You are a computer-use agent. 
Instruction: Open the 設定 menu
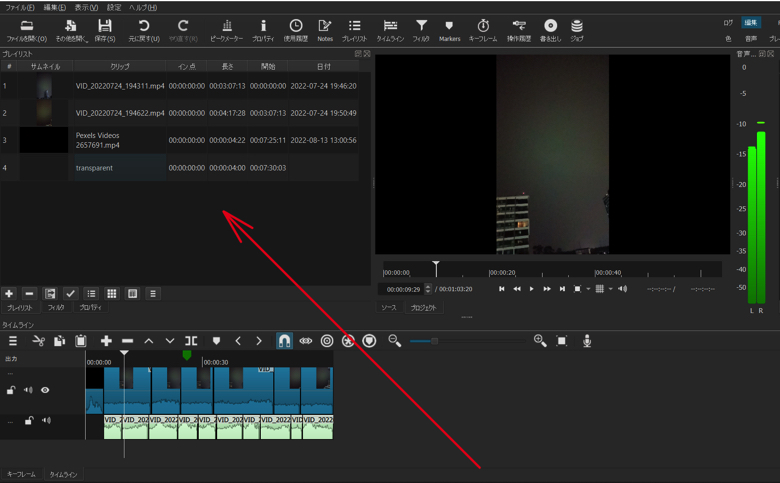[114, 7]
